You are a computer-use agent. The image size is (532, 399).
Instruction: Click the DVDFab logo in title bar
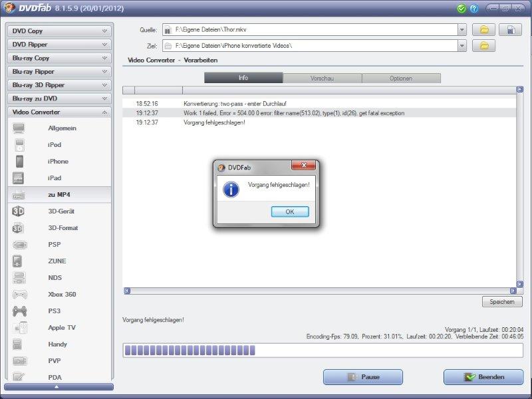pos(9,7)
